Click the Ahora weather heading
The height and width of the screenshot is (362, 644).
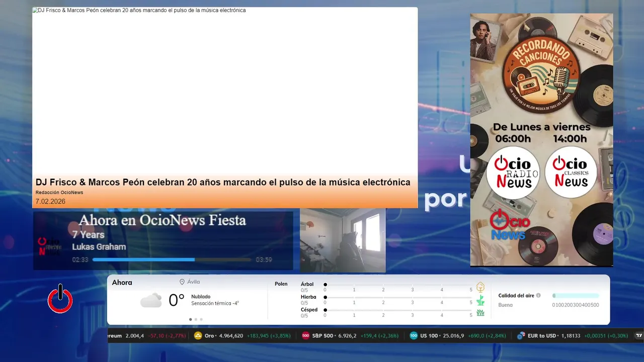tap(122, 283)
